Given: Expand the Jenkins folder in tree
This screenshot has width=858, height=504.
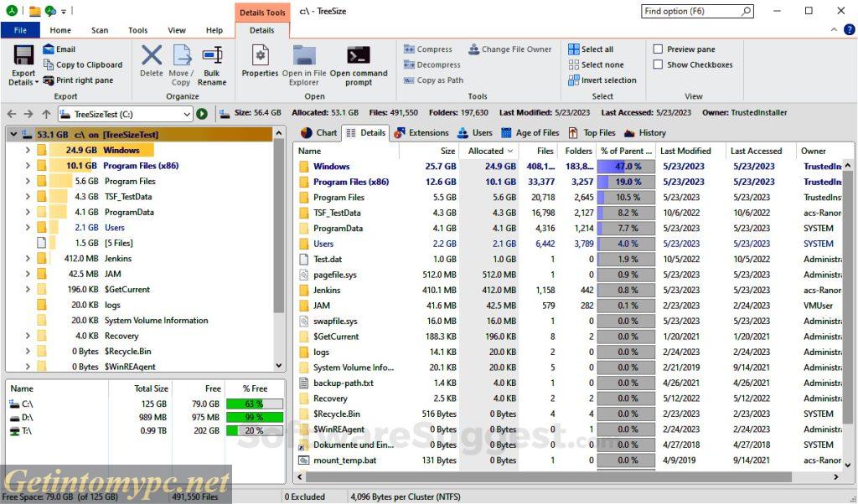Looking at the screenshot, I should click(28, 258).
